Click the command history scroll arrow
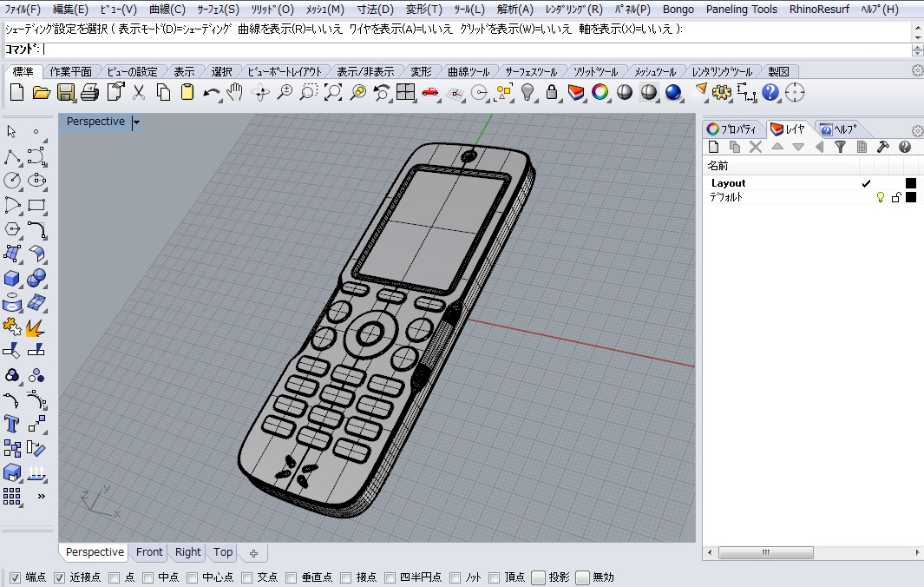Image resolution: width=924 pixels, height=587 pixels. click(x=918, y=32)
